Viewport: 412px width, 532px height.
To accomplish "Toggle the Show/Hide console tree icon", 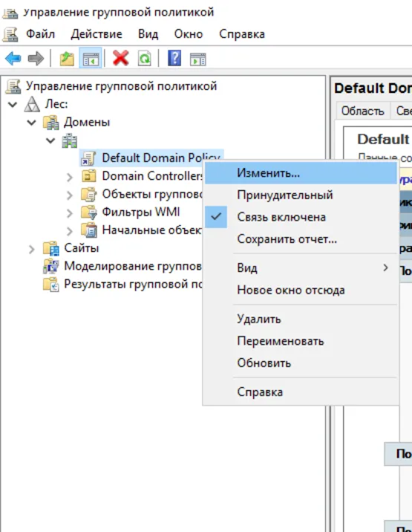I will [x=91, y=59].
